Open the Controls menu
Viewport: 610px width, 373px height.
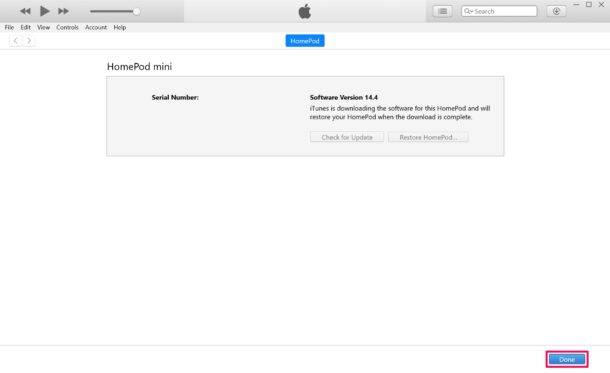pos(67,27)
